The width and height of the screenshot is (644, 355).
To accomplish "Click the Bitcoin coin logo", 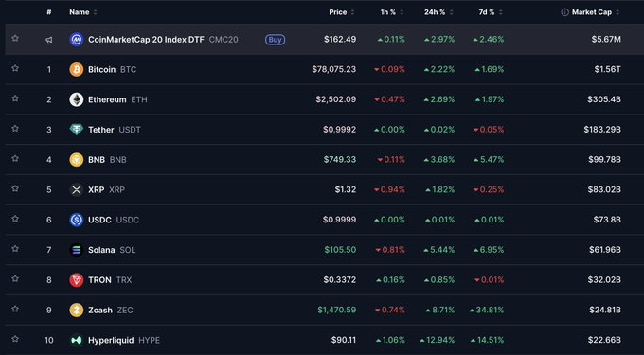I will tap(77, 69).
